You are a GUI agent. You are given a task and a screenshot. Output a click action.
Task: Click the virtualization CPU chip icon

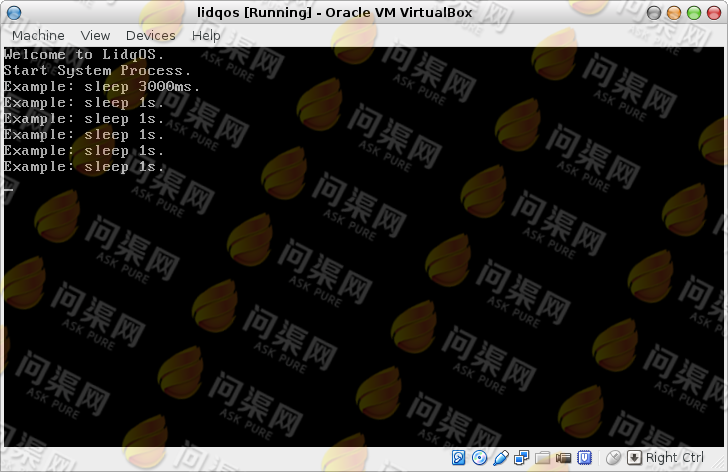tap(585, 458)
